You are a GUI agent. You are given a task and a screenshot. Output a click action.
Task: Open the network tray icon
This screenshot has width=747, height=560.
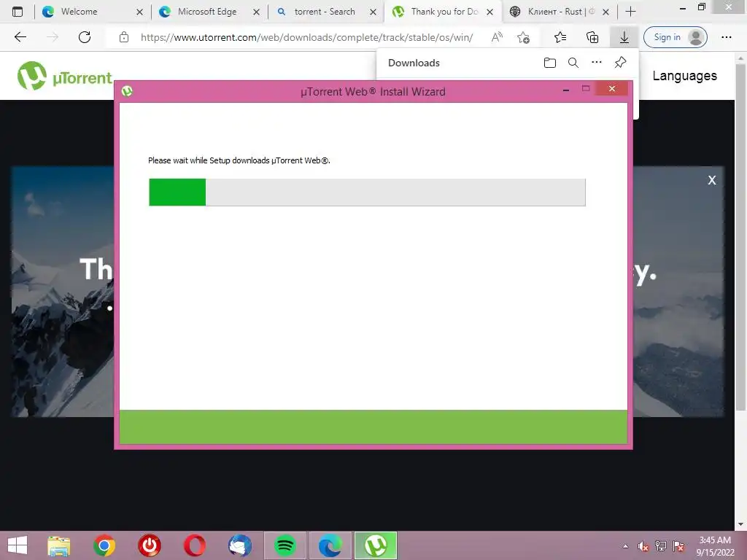(x=661, y=546)
